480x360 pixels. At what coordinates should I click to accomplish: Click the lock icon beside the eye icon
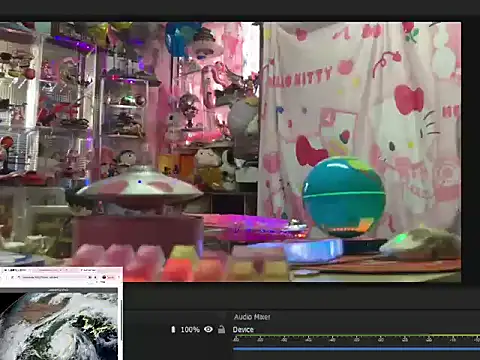[221, 329]
